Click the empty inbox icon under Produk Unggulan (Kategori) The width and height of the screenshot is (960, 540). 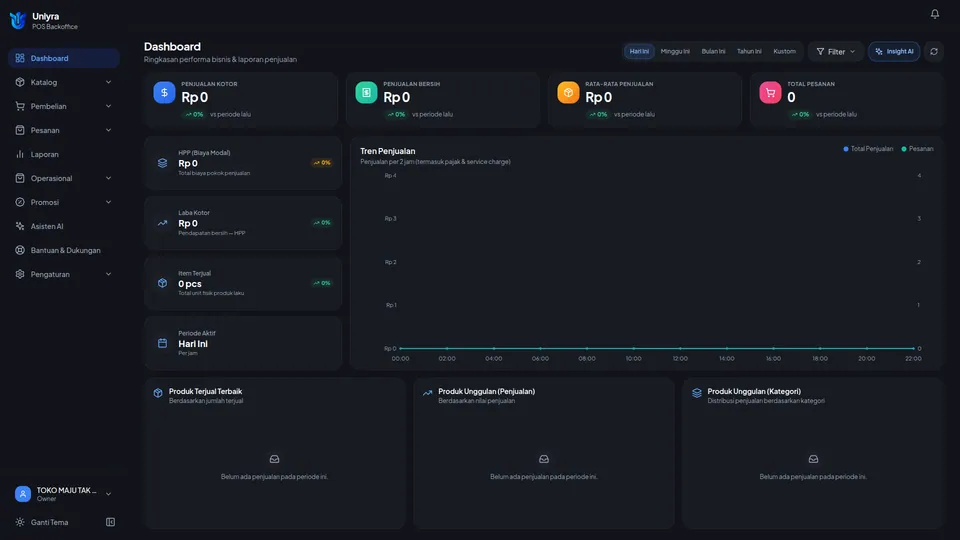[813, 459]
